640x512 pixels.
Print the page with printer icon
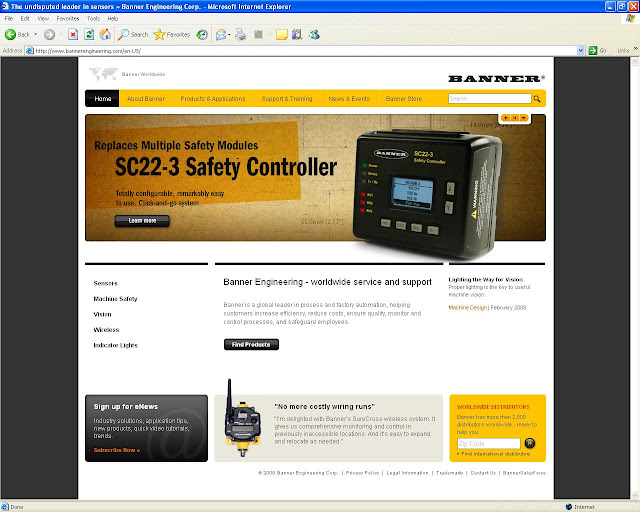(x=240, y=35)
